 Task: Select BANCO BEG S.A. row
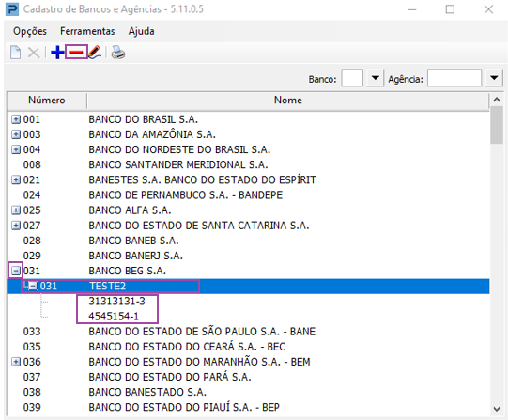[x=248, y=271]
